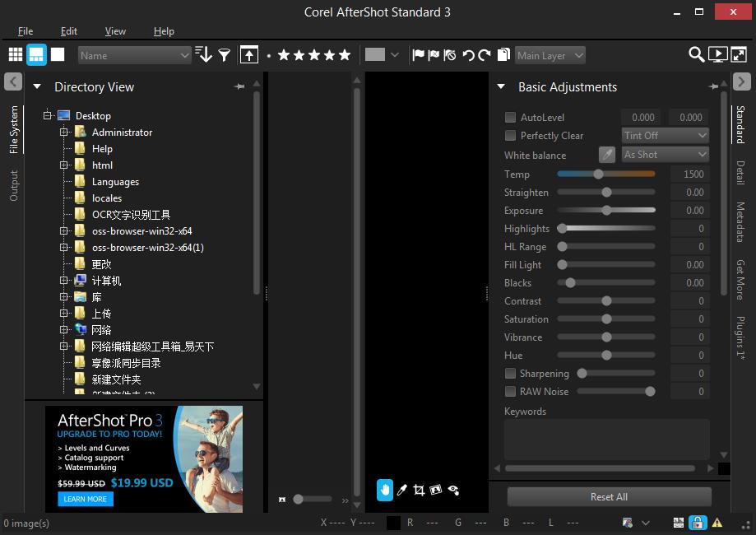
Task: Pin the Directory View panel
Action: click(x=239, y=87)
